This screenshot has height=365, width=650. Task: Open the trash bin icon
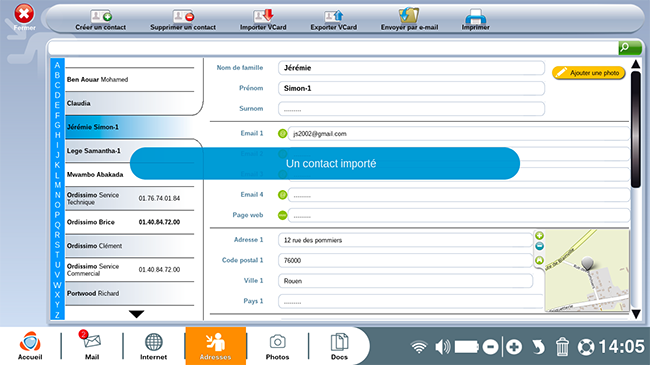coord(562,347)
